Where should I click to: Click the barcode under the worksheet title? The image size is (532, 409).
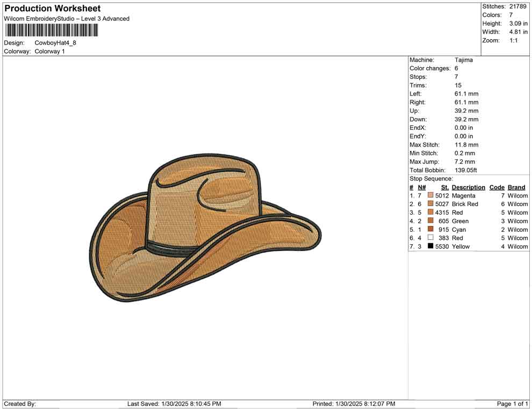click(52, 30)
